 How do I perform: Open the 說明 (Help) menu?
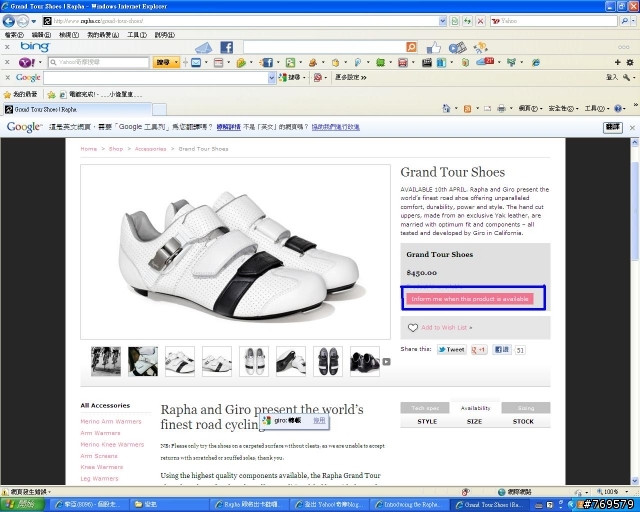click(x=164, y=35)
